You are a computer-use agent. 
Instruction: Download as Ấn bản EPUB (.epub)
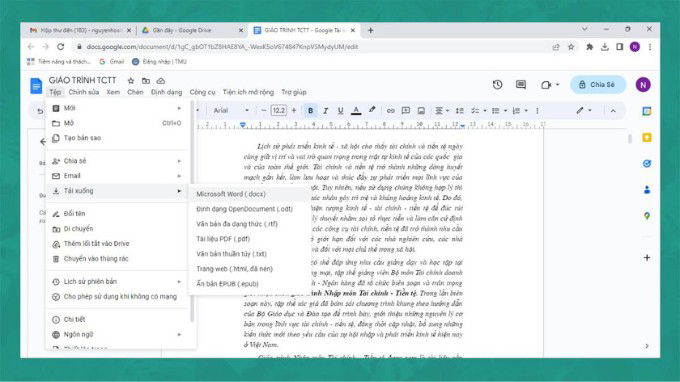tap(250, 284)
